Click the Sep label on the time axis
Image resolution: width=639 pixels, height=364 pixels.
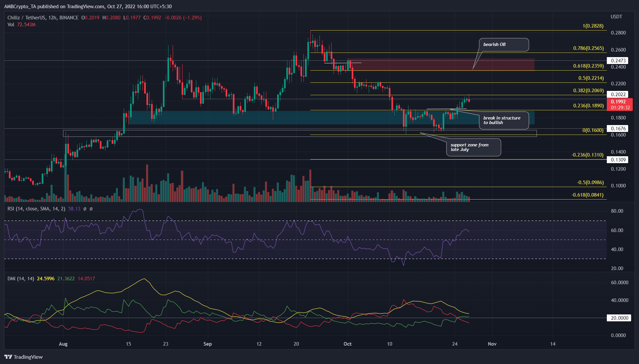click(208, 344)
